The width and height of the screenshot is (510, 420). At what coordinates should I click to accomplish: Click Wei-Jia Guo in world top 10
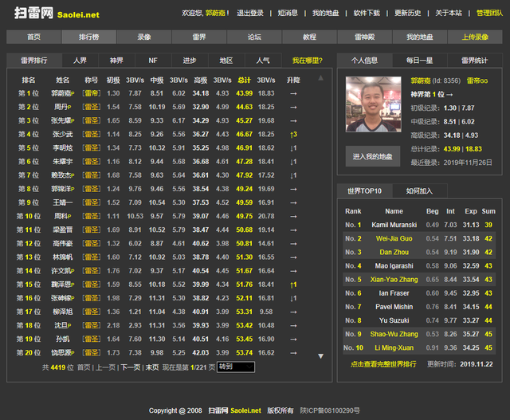pos(394,238)
